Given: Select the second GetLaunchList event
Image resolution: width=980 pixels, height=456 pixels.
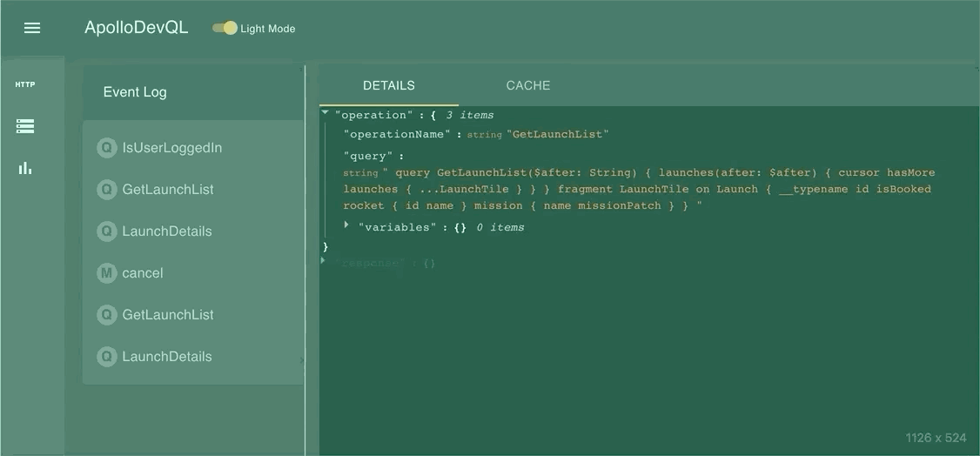Looking at the screenshot, I should (193, 315).
